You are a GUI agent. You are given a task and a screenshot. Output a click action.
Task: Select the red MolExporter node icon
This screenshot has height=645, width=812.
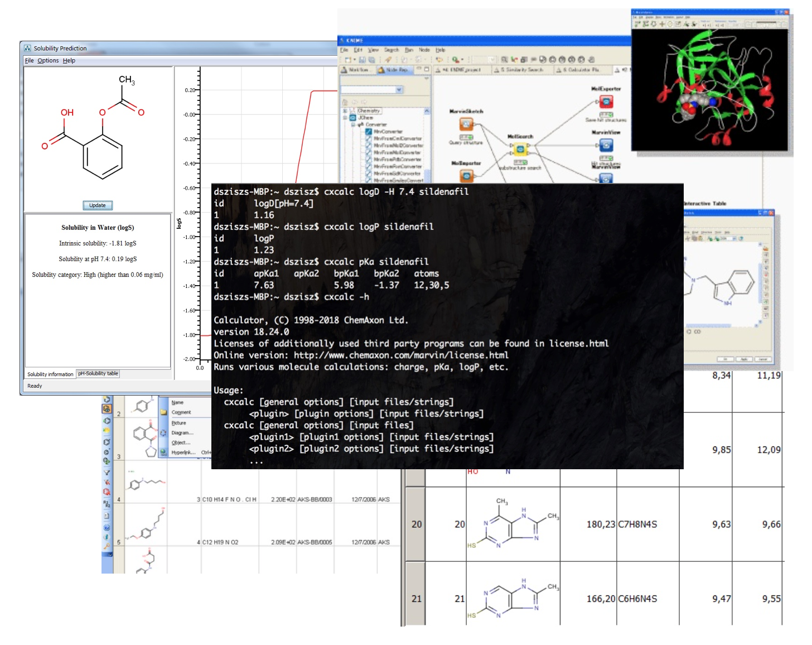pos(606,102)
